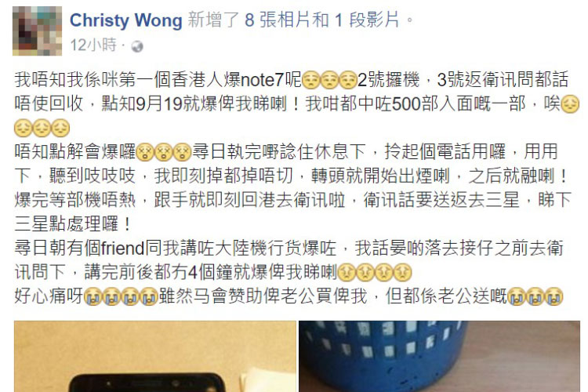
Task: Open the blue cup photo thumbnail
Action: (x=440, y=357)
